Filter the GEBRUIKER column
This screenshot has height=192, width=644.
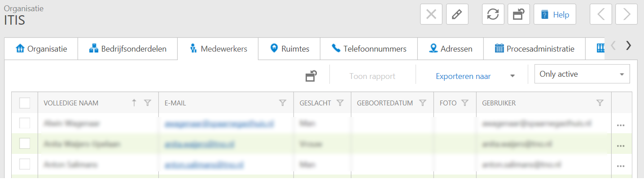coord(600,103)
